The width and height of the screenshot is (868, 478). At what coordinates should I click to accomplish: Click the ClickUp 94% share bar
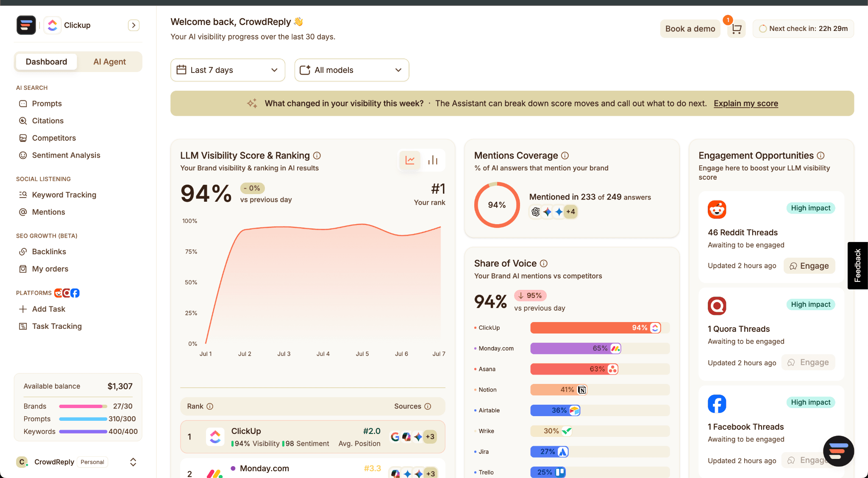click(x=595, y=328)
